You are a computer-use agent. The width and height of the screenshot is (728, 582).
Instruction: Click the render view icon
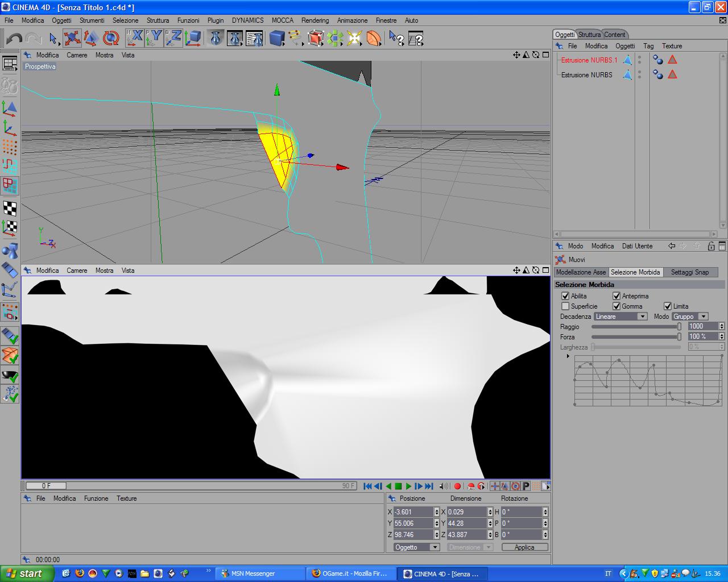tap(216, 38)
